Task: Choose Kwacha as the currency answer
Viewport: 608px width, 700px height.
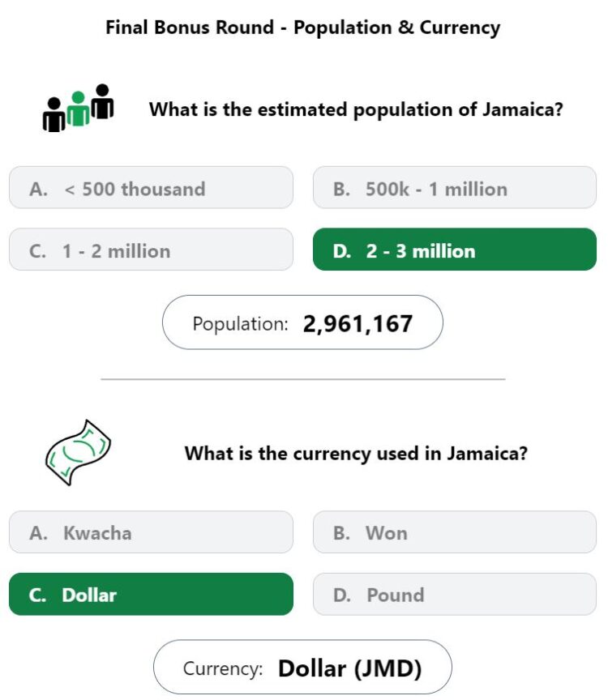Action: point(151,532)
